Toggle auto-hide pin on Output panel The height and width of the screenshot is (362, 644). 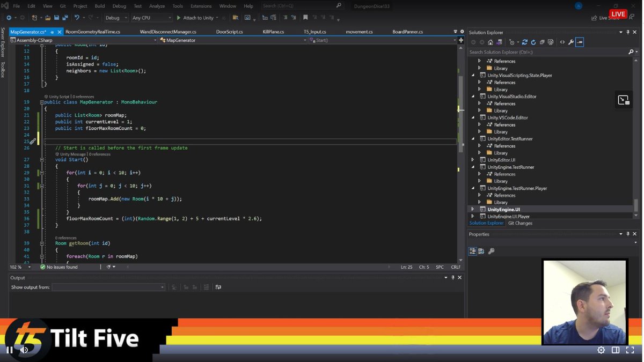(x=453, y=277)
